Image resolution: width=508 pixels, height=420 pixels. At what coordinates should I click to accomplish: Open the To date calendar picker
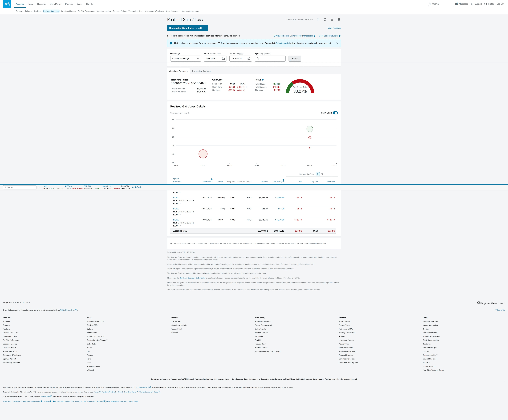(249, 59)
